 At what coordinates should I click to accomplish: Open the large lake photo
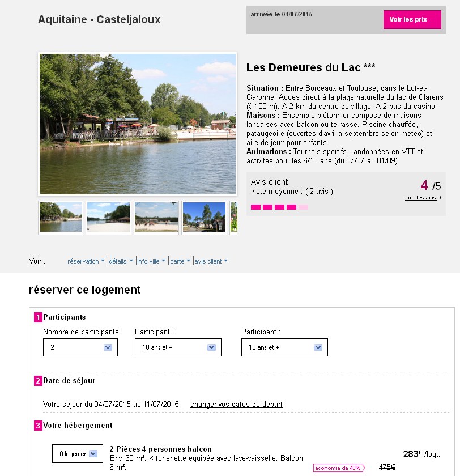tap(138, 124)
